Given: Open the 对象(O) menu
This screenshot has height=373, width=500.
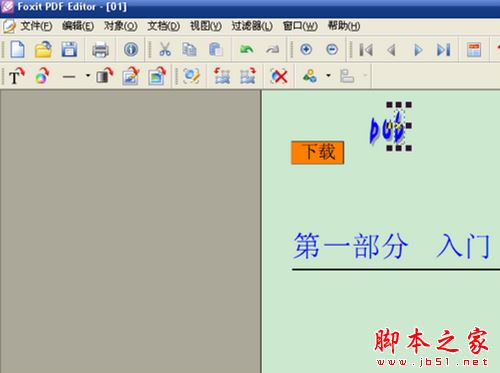Looking at the screenshot, I should [x=121, y=26].
